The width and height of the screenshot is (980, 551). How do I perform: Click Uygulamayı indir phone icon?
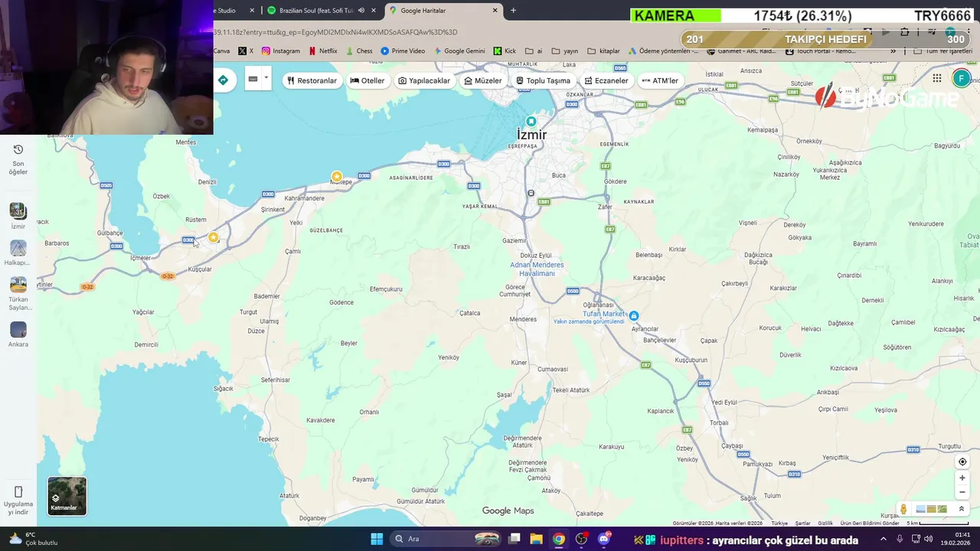(18, 492)
